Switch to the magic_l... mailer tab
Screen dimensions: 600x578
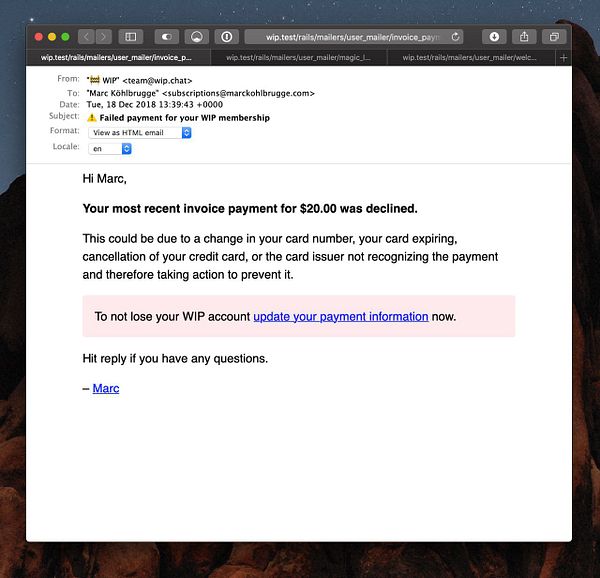pyautogui.click(x=299, y=58)
